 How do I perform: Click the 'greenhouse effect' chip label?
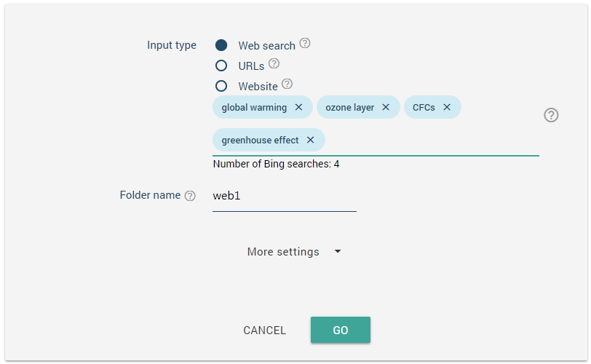[x=260, y=140]
